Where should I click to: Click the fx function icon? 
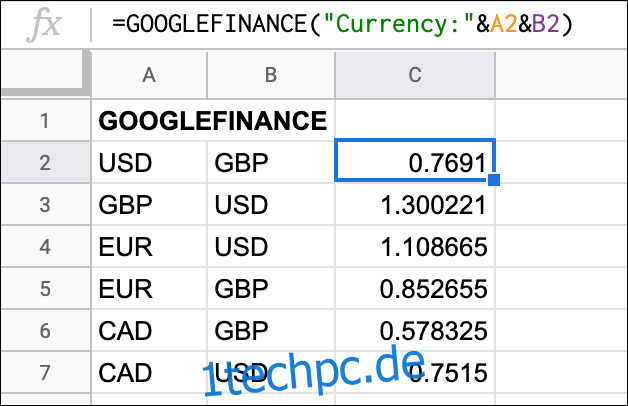pyautogui.click(x=44, y=25)
